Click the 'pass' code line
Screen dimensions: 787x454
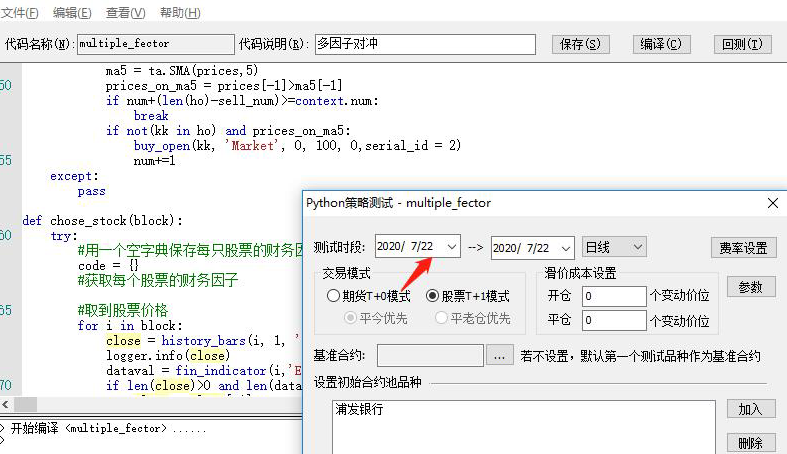pos(91,191)
